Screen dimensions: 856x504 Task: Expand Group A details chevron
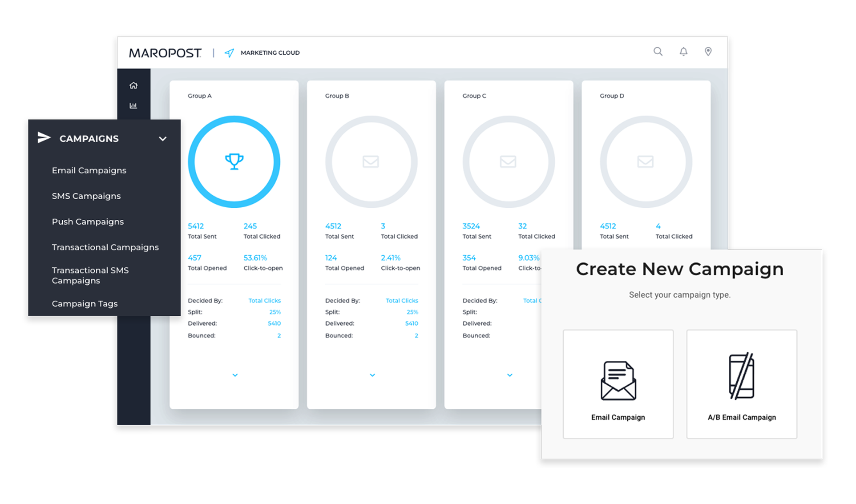(235, 375)
